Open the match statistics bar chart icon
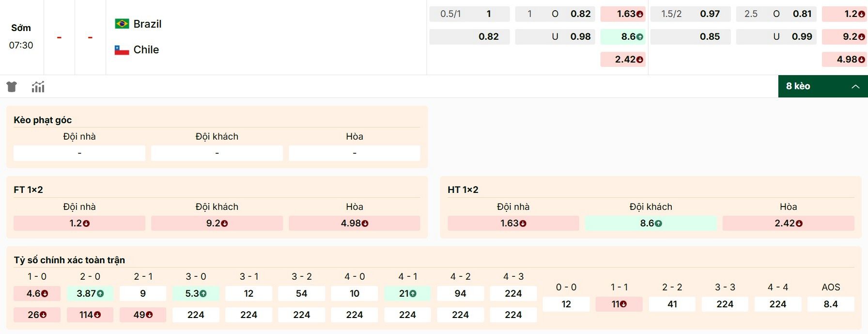Image resolution: width=868 pixels, height=334 pixels. (x=38, y=86)
